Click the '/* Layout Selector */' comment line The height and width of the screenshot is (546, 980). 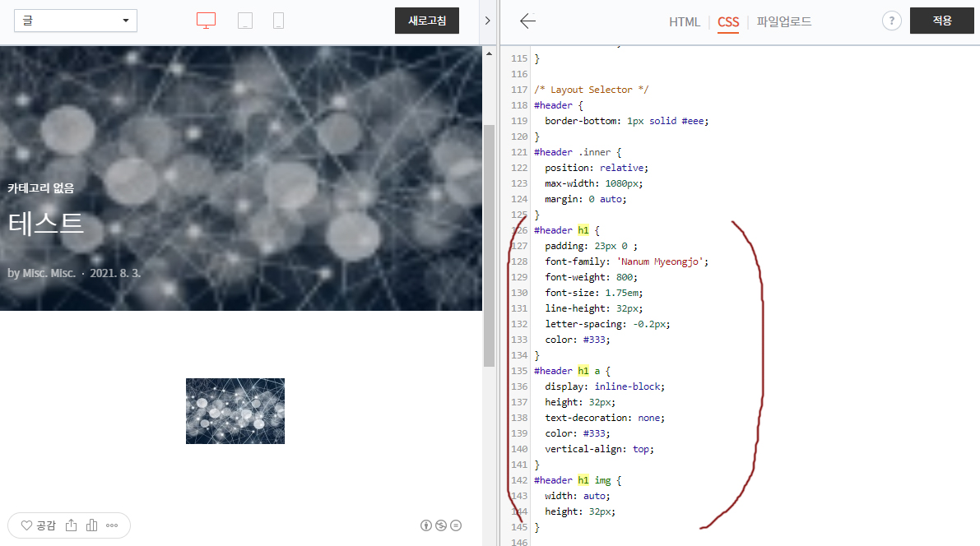point(592,90)
